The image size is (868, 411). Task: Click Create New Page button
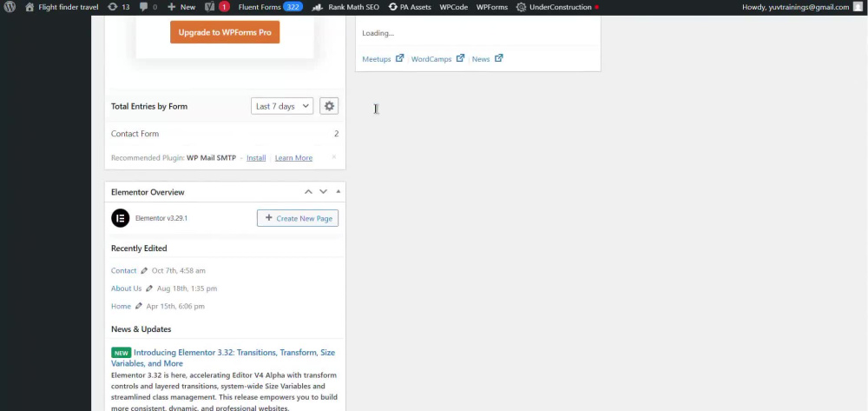(x=297, y=218)
